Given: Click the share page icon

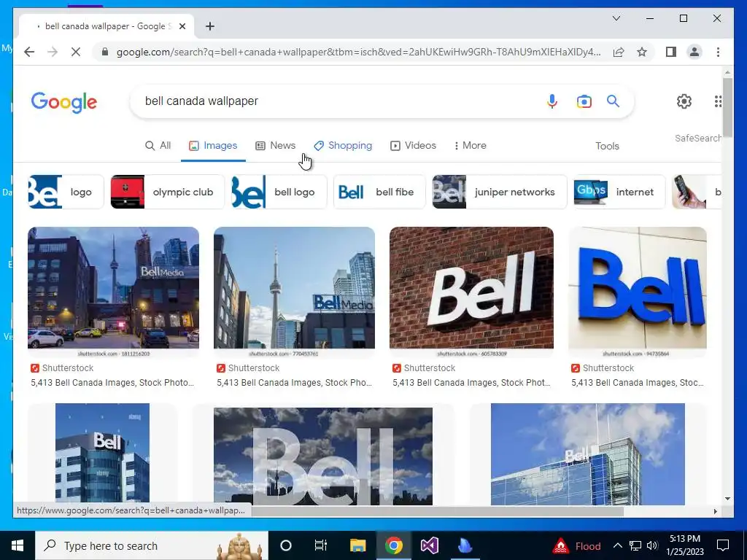Looking at the screenshot, I should [619, 52].
